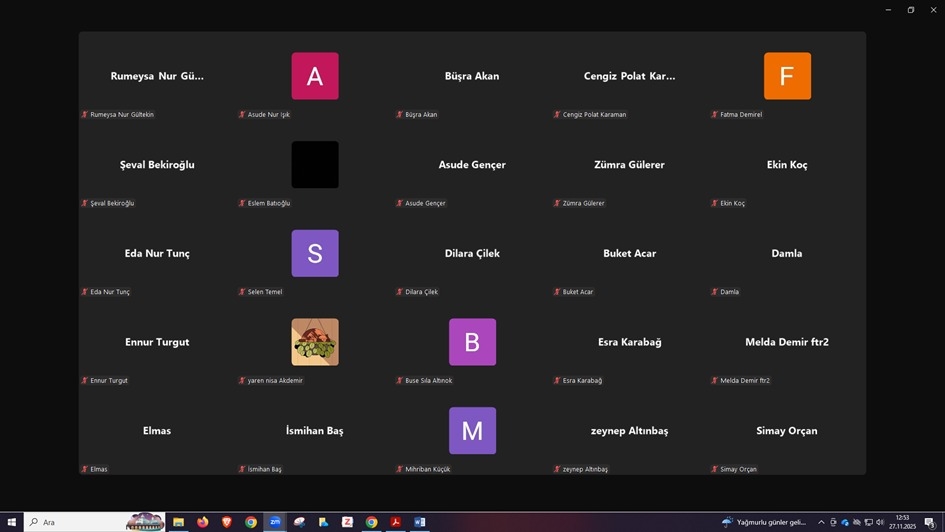The height and width of the screenshot is (532, 945).
Task: Click the network icon in system tray
Action: 868,522
